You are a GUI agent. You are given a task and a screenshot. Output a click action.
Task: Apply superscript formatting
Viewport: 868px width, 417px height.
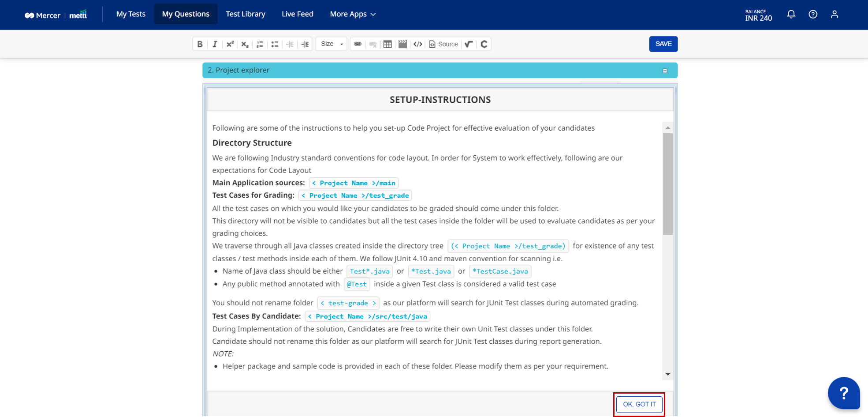point(230,44)
